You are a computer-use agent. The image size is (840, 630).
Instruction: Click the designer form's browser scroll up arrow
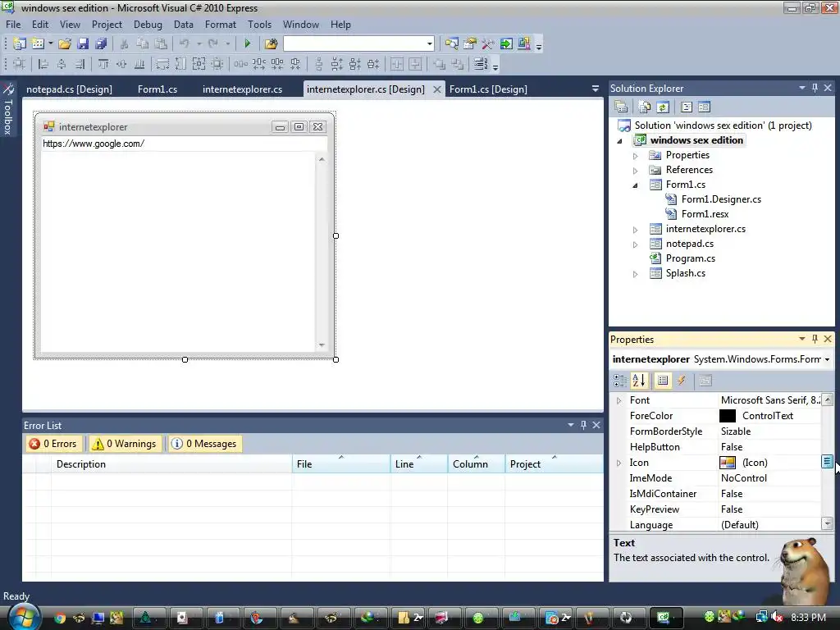[322, 159]
